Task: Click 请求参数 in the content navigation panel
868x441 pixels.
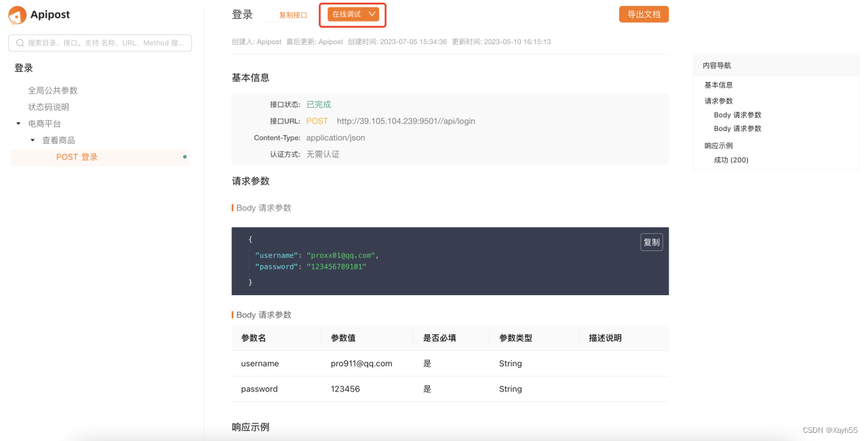Action: [718, 100]
